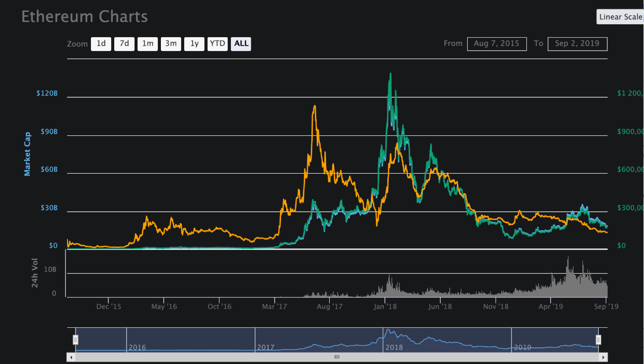The image size is (644, 364).
Task: Click the Mar '17 date label
Action: (275, 306)
